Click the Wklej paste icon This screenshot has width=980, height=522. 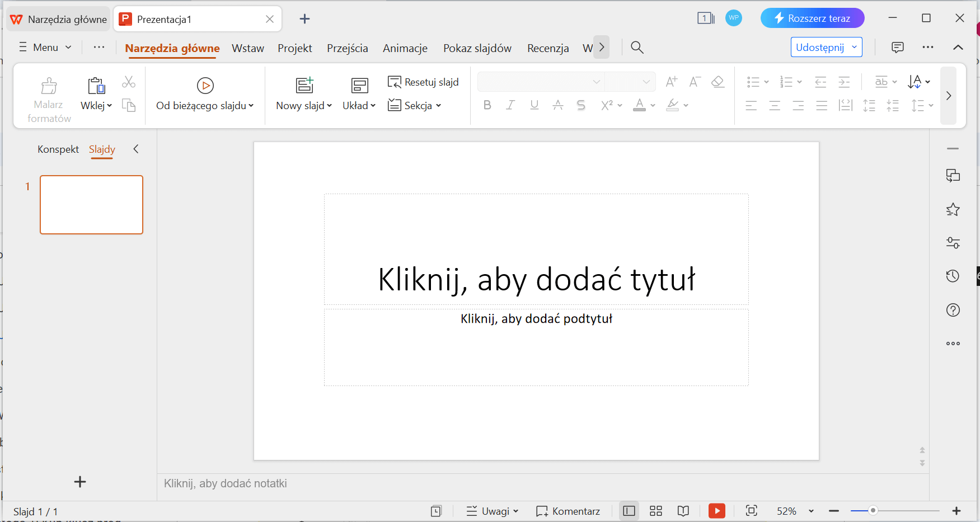96,86
